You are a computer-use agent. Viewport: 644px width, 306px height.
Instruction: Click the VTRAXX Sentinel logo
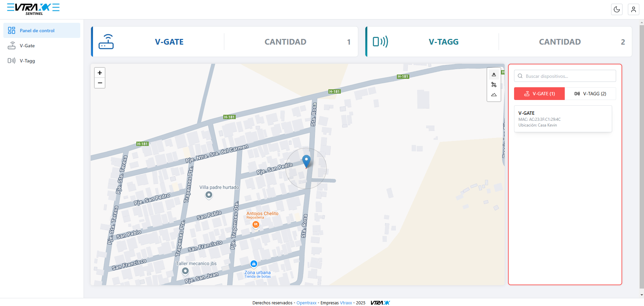click(33, 9)
